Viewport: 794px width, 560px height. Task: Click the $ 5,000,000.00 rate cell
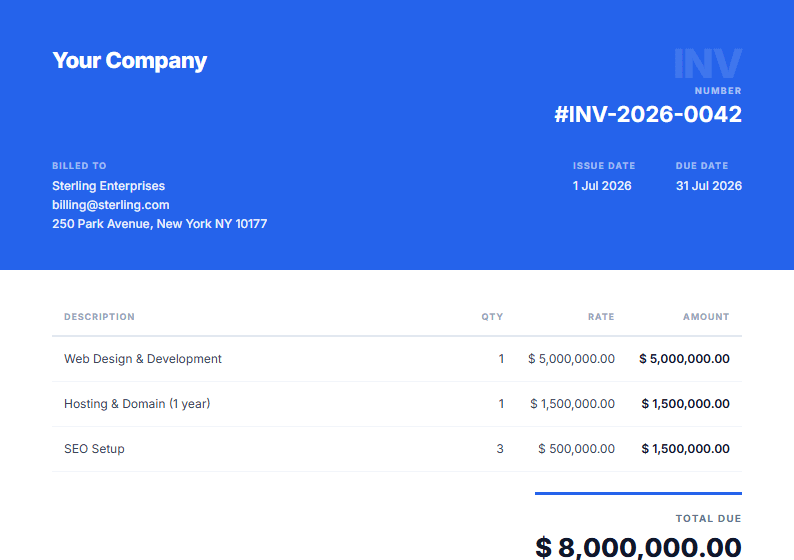pos(571,358)
